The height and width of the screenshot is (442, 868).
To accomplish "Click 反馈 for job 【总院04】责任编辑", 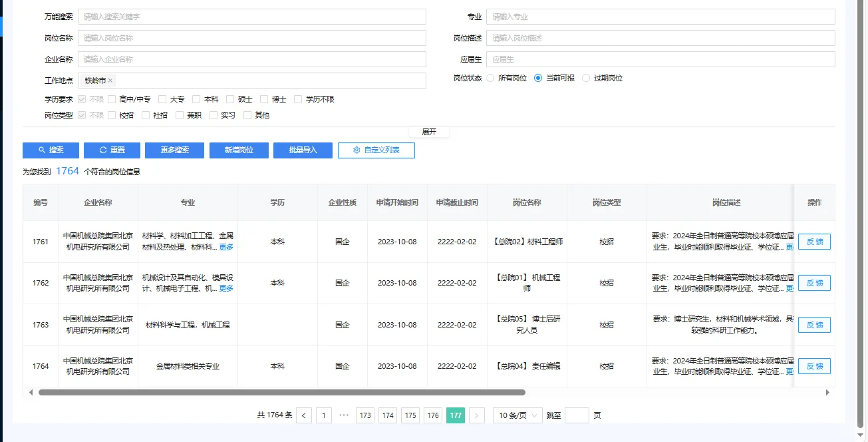I will [x=814, y=365].
